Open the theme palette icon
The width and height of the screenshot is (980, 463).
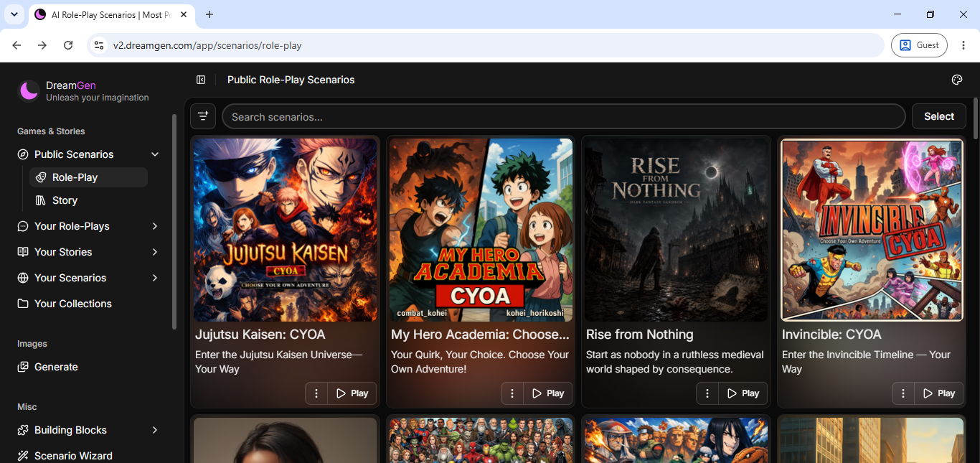point(956,80)
